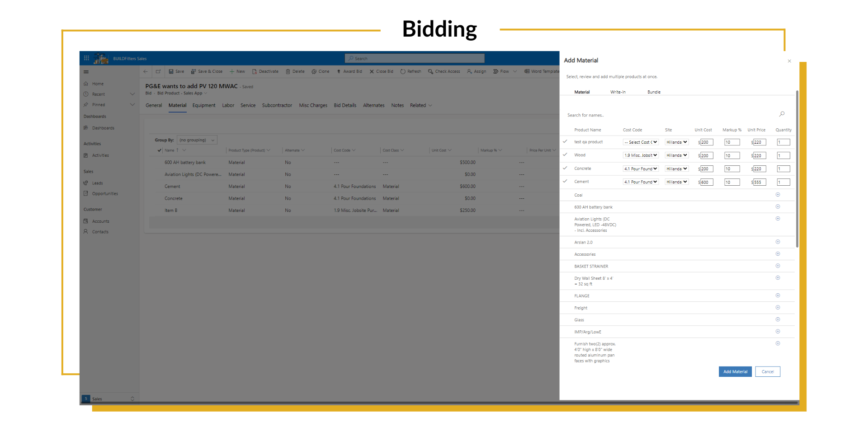The width and height of the screenshot is (868, 427).
Task: Deselect the test qa product checkbox
Action: (565, 141)
